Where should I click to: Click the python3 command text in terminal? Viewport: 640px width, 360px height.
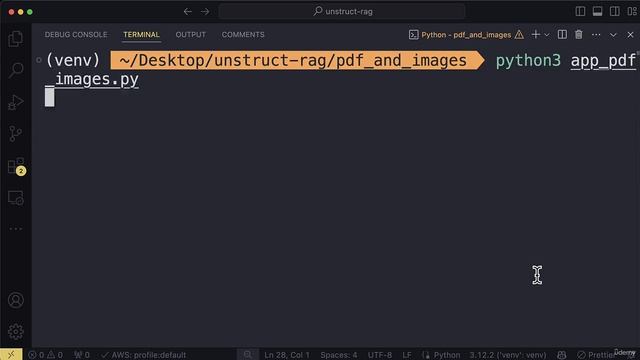click(528, 61)
